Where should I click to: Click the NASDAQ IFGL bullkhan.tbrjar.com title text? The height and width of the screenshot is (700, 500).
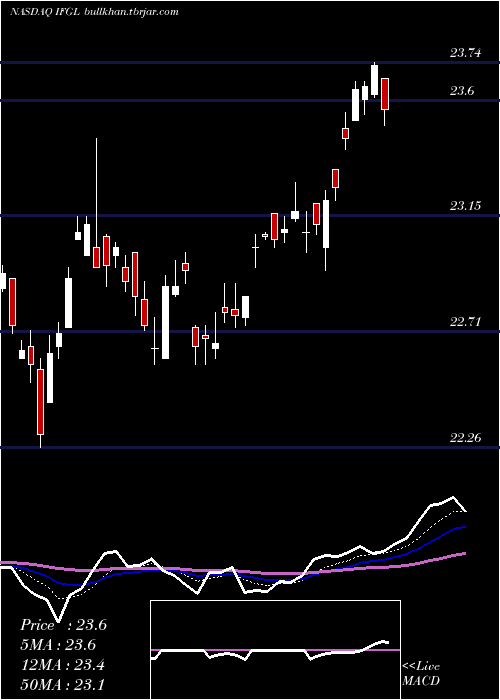94,12
